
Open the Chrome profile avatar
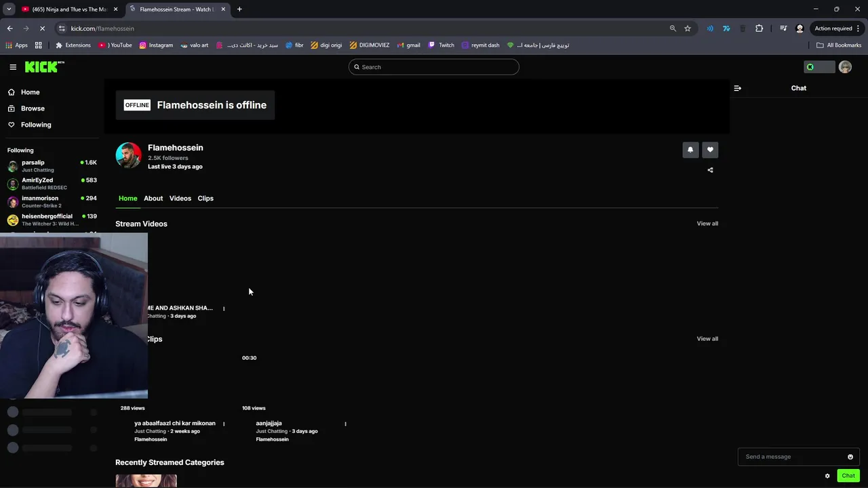pos(800,28)
